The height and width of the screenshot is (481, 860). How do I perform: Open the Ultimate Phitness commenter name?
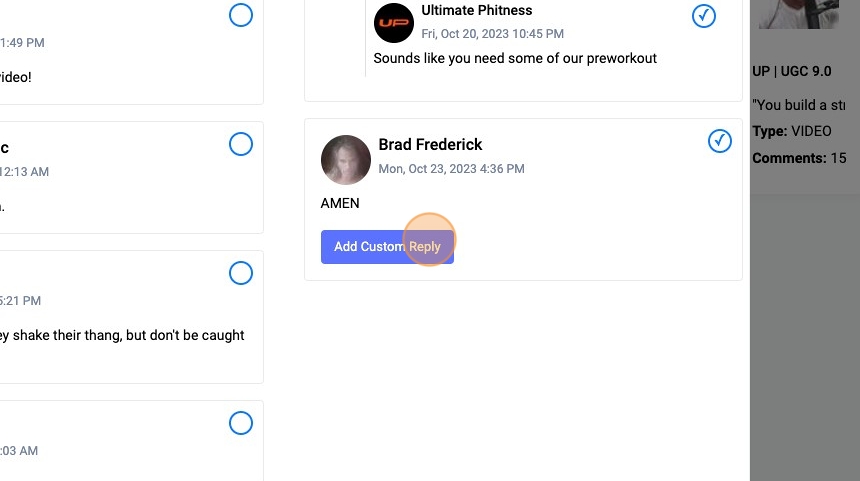point(477,10)
